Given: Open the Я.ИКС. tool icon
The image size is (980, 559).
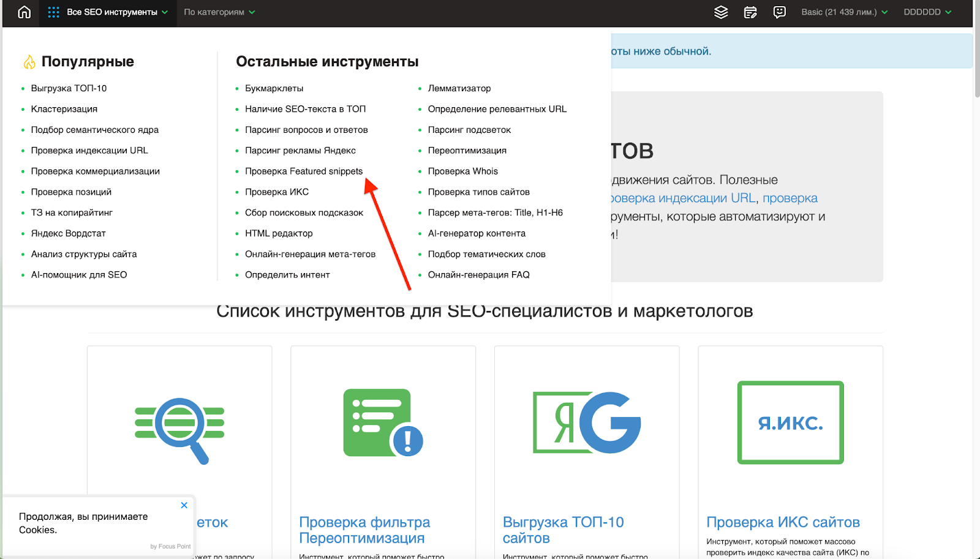Looking at the screenshot, I should point(790,422).
